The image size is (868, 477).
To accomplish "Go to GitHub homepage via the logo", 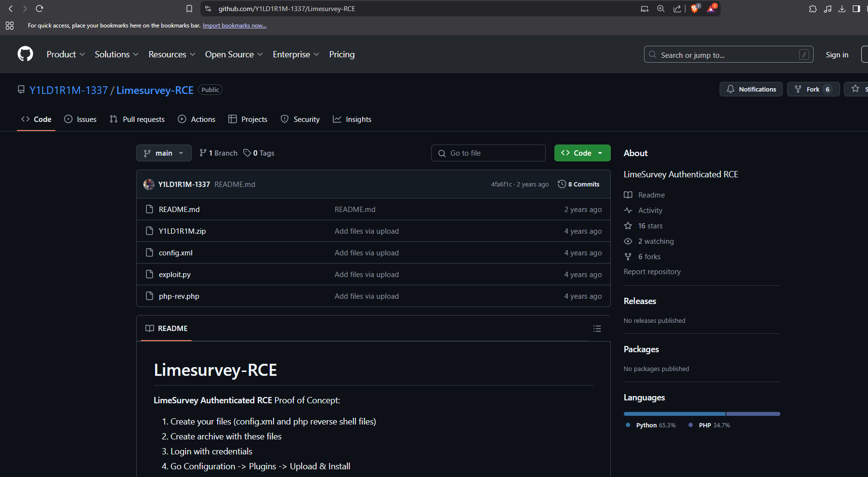I will (x=26, y=54).
